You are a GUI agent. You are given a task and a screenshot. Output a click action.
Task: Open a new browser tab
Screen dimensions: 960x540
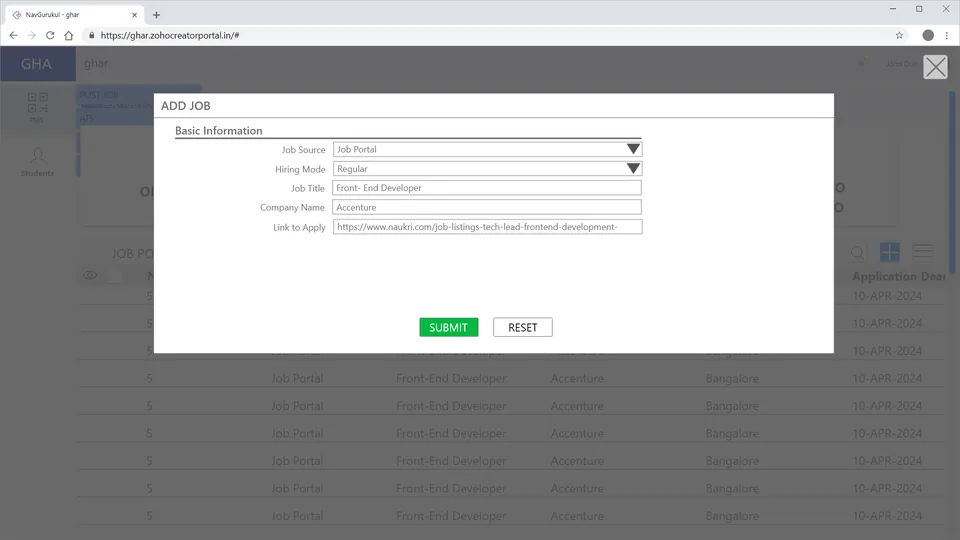click(x=156, y=15)
